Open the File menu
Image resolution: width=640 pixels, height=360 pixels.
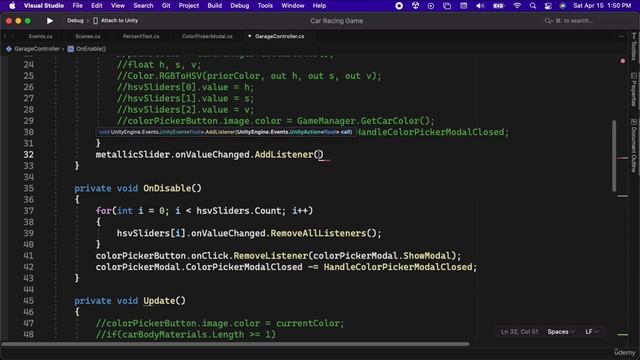click(78, 6)
